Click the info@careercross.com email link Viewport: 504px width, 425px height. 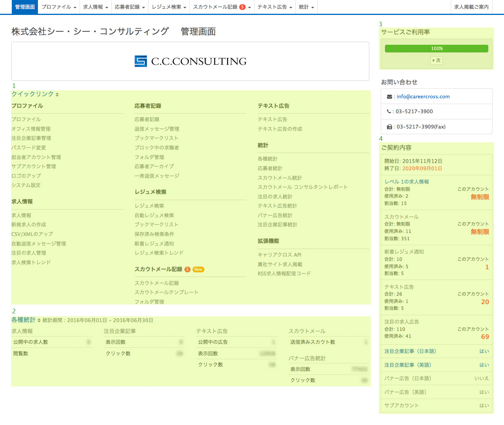click(423, 97)
